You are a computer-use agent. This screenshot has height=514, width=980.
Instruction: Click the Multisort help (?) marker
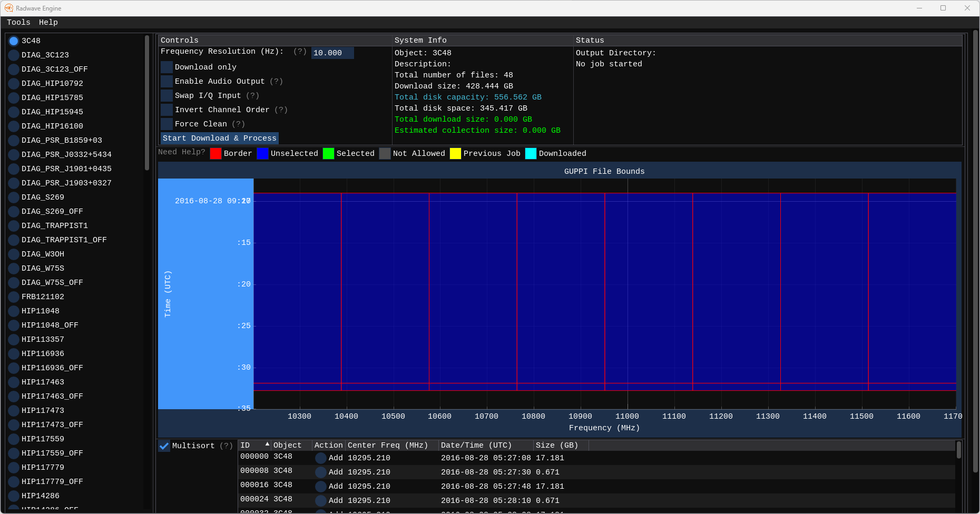[x=227, y=446]
